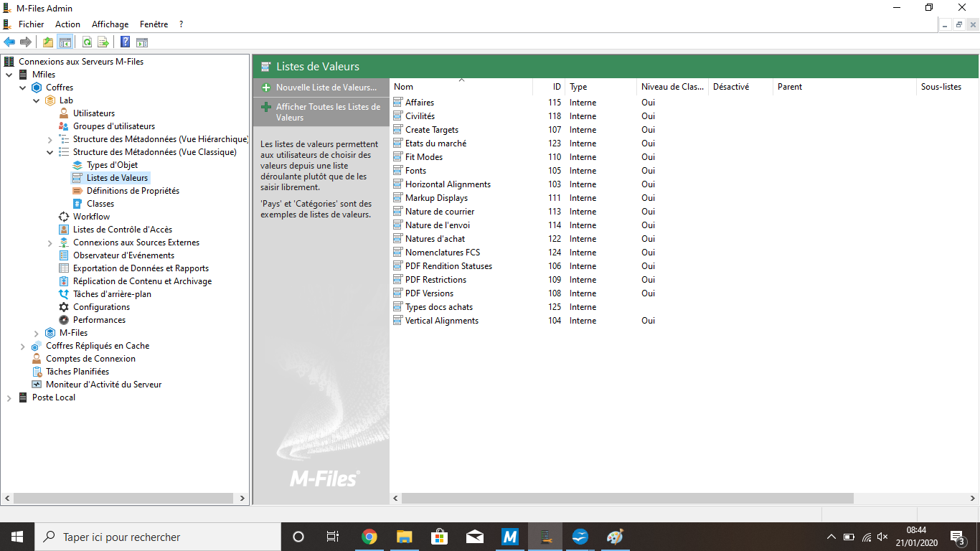
Task: Select the Groupes d'utilisateurs icon
Action: point(64,126)
